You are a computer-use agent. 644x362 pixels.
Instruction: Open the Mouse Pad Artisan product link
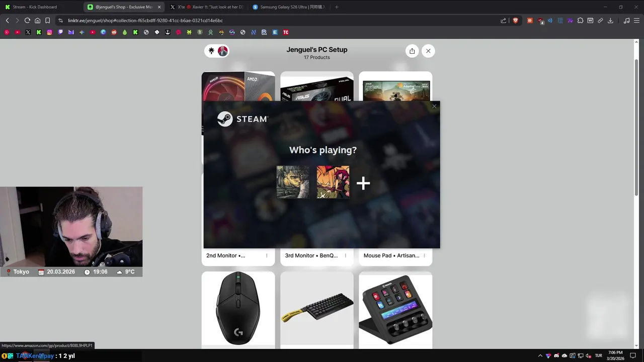[x=391, y=255]
